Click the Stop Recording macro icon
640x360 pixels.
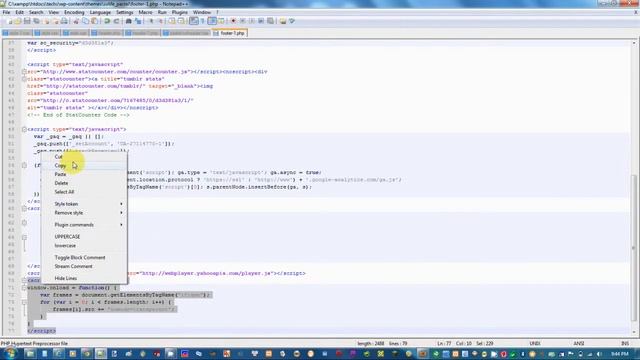(242, 21)
